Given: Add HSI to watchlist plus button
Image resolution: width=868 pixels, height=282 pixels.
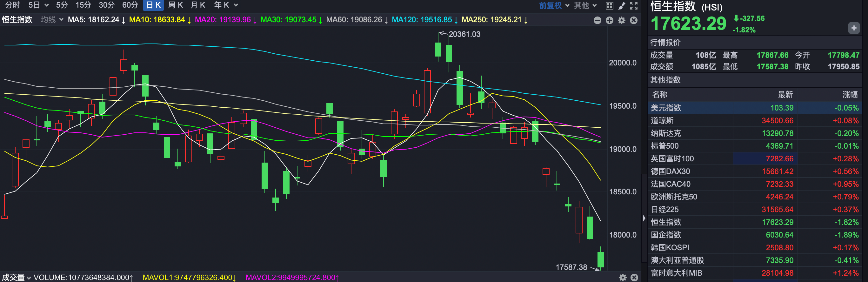Looking at the screenshot, I should (x=854, y=28).
